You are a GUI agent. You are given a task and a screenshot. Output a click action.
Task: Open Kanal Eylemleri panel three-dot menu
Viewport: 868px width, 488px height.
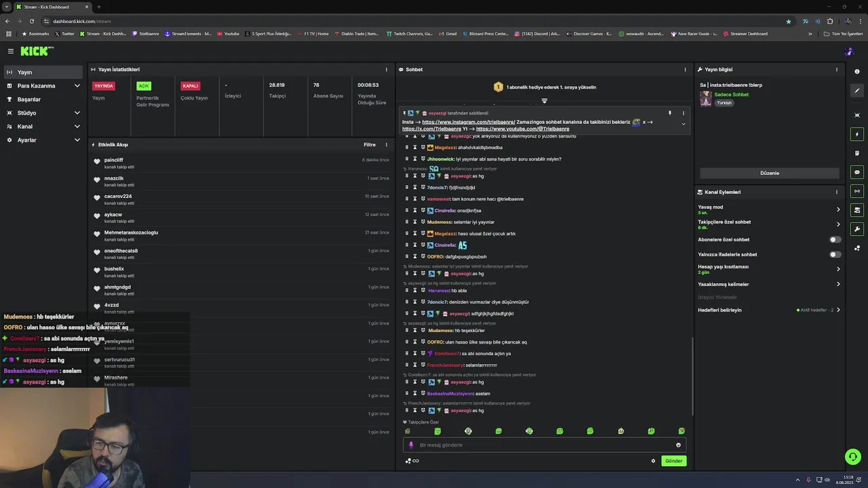[x=837, y=192]
